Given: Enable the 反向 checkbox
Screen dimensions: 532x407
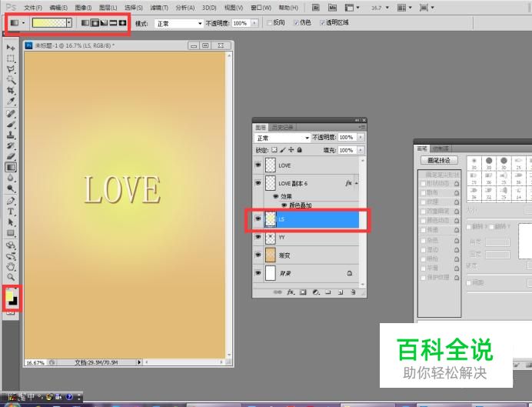Looking at the screenshot, I should (270, 23).
